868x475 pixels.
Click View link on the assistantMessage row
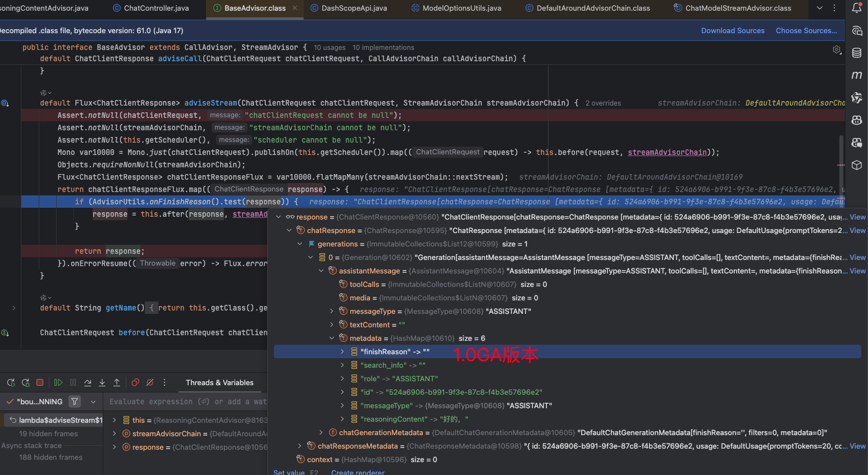point(857,271)
